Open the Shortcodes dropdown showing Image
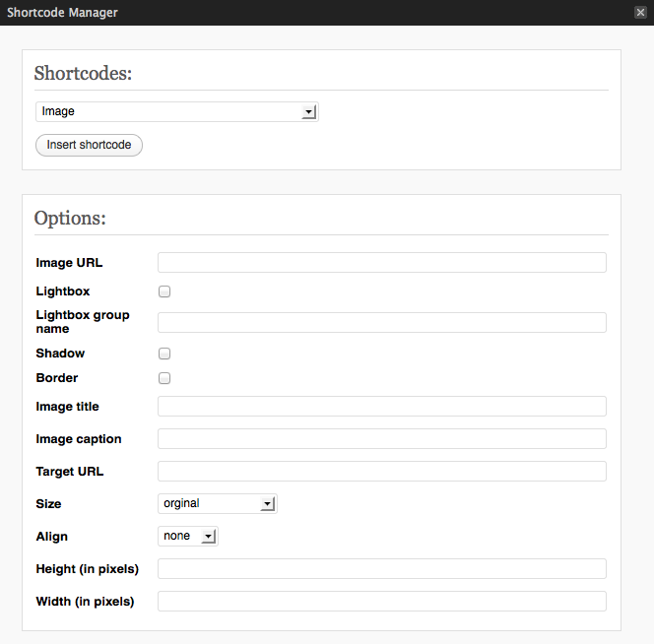 tap(177, 112)
